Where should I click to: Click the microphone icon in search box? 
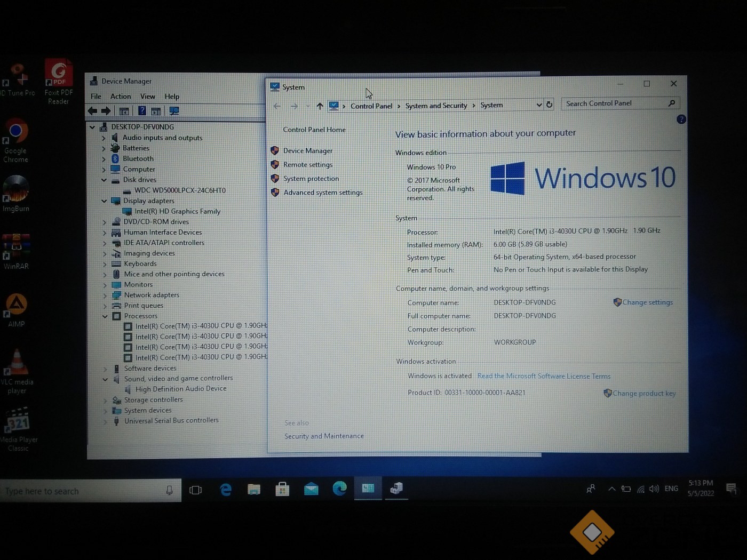[169, 490]
